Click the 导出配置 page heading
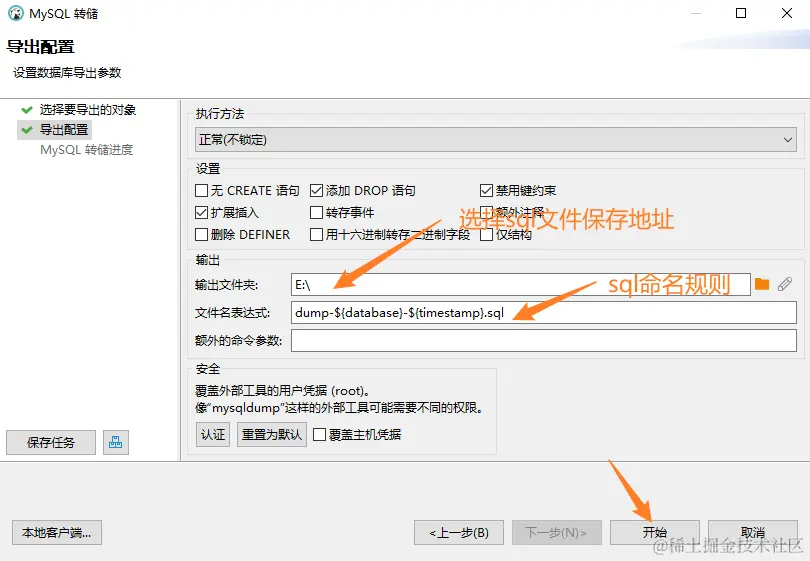The width and height of the screenshot is (810, 561). point(40,47)
